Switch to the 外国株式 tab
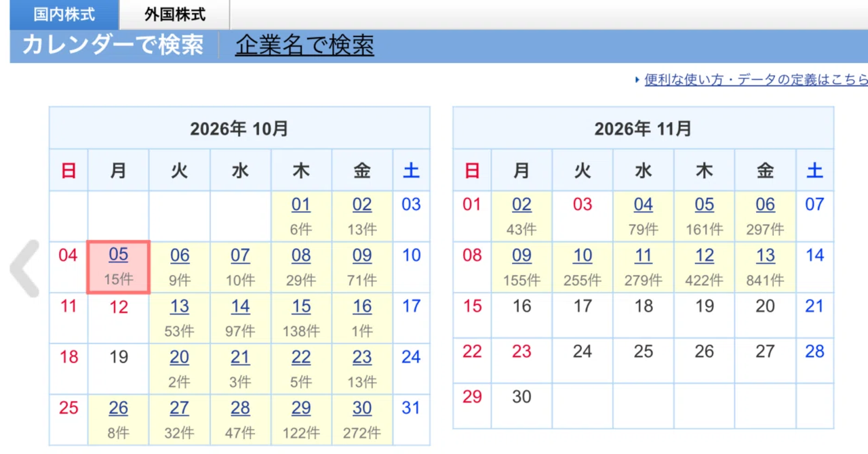 point(175,14)
